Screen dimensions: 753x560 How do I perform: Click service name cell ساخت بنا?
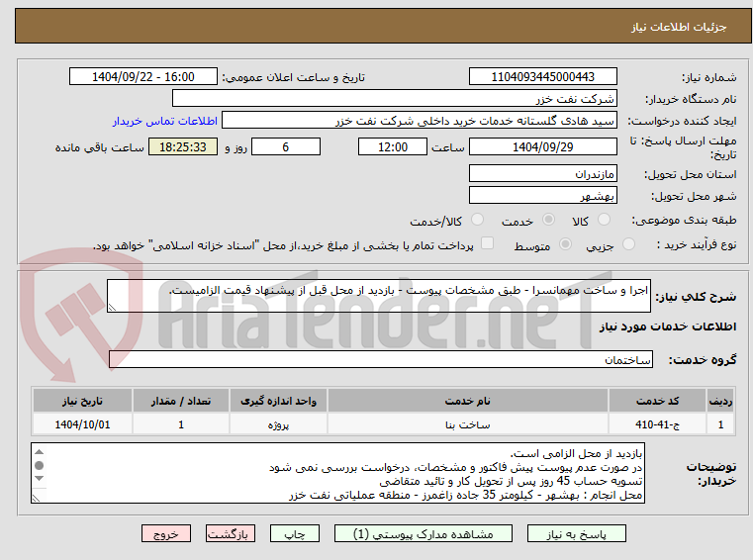click(x=468, y=424)
